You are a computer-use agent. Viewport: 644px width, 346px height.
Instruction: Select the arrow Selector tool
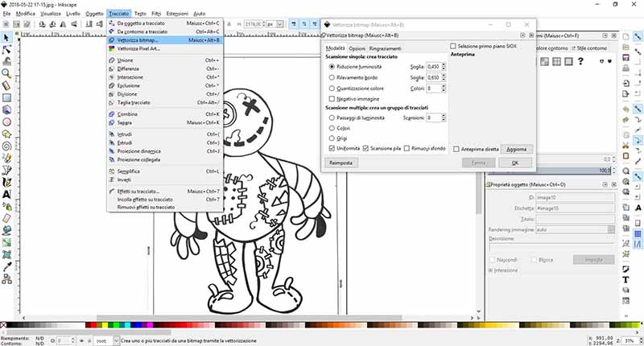[6, 38]
